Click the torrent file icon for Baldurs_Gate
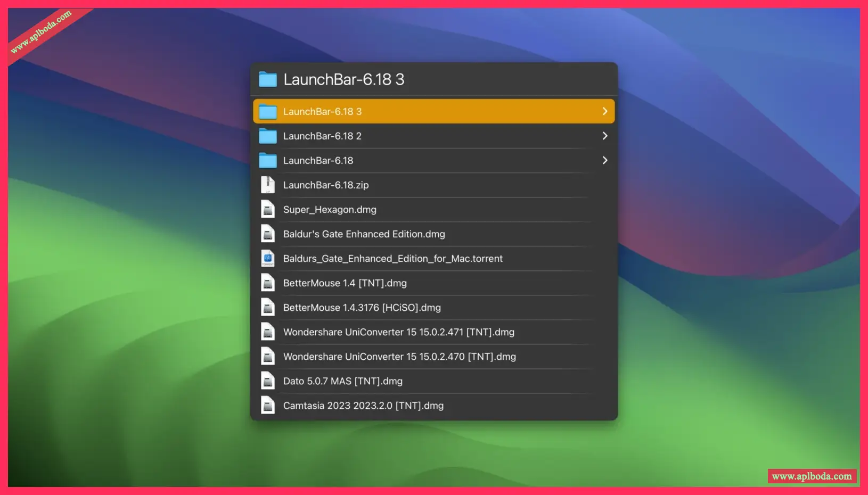 268,259
